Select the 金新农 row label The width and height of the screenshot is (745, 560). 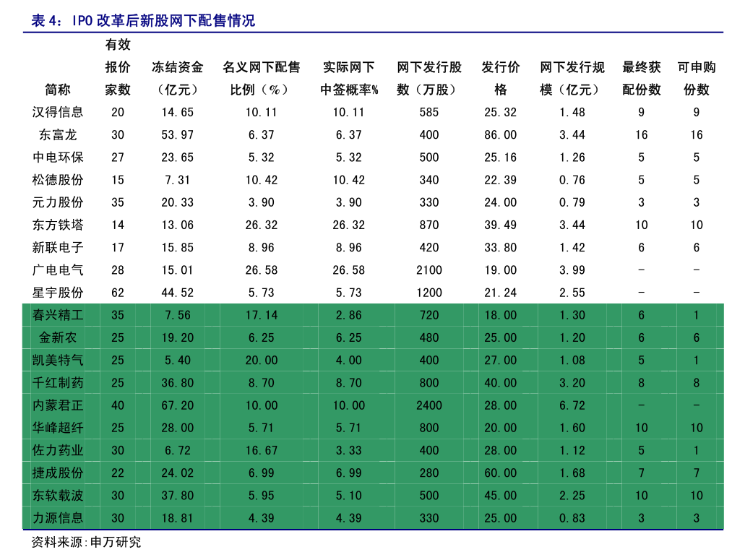click(58, 337)
